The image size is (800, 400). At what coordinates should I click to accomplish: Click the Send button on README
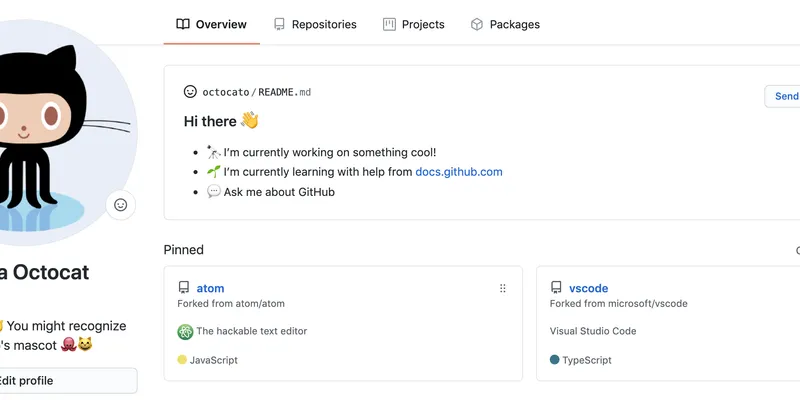point(782,96)
